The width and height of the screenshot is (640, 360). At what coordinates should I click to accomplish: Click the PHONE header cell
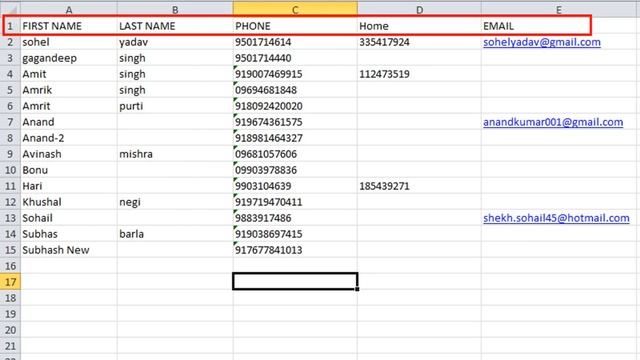(x=295, y=26)
